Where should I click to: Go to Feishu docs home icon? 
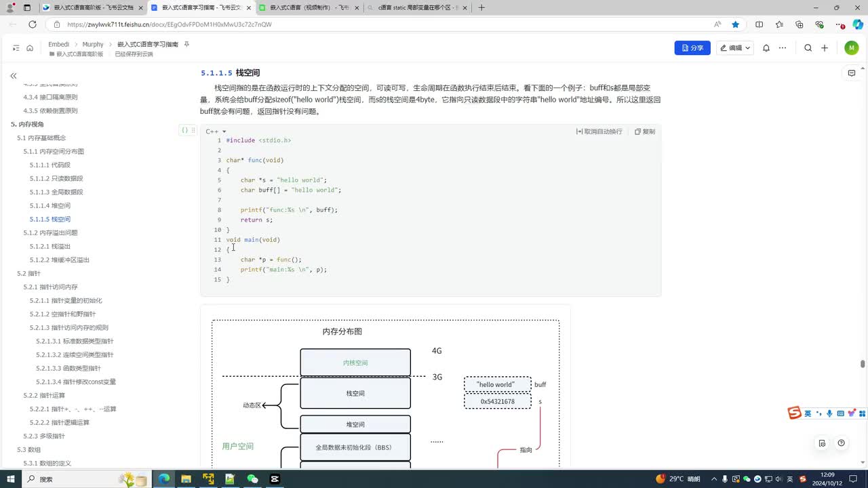click(30, 48)
